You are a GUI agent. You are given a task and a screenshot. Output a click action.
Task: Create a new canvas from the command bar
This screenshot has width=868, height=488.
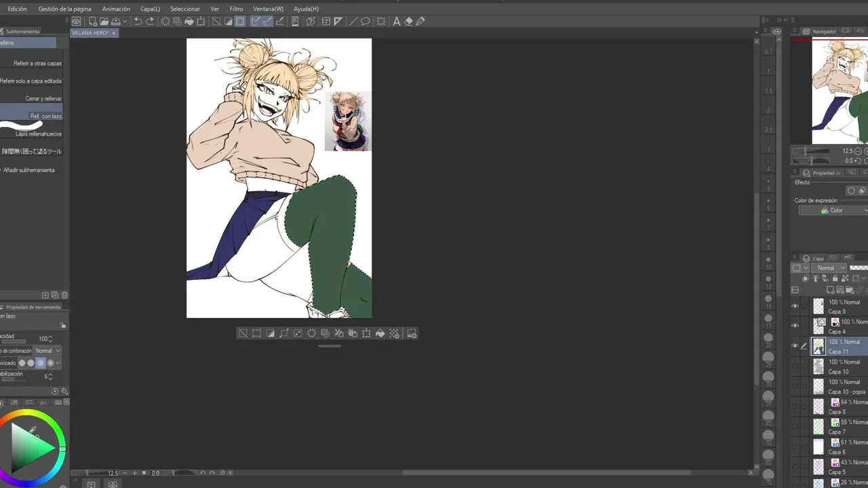pos(93,21)
